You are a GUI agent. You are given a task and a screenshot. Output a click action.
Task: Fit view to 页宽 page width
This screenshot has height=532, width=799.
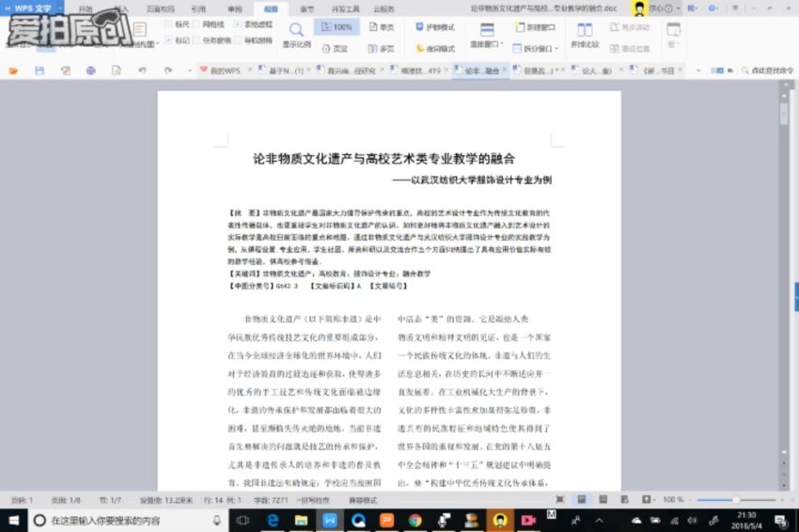(x=336, y=49)
